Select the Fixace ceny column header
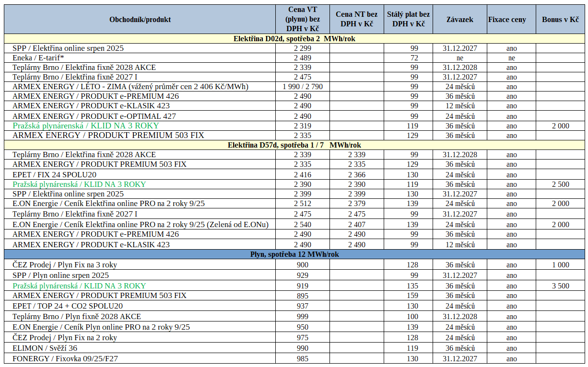This screenshot has width=588, height=367. click(507, 20)
